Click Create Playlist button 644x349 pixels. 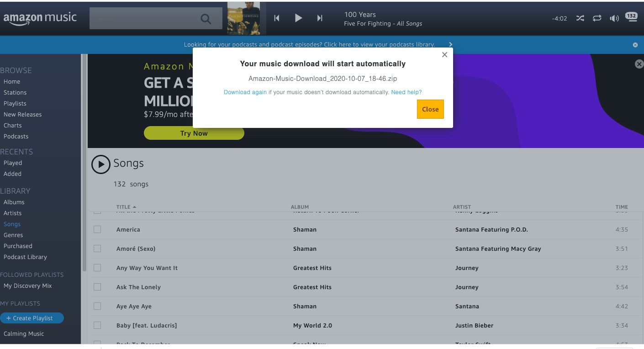32,318
